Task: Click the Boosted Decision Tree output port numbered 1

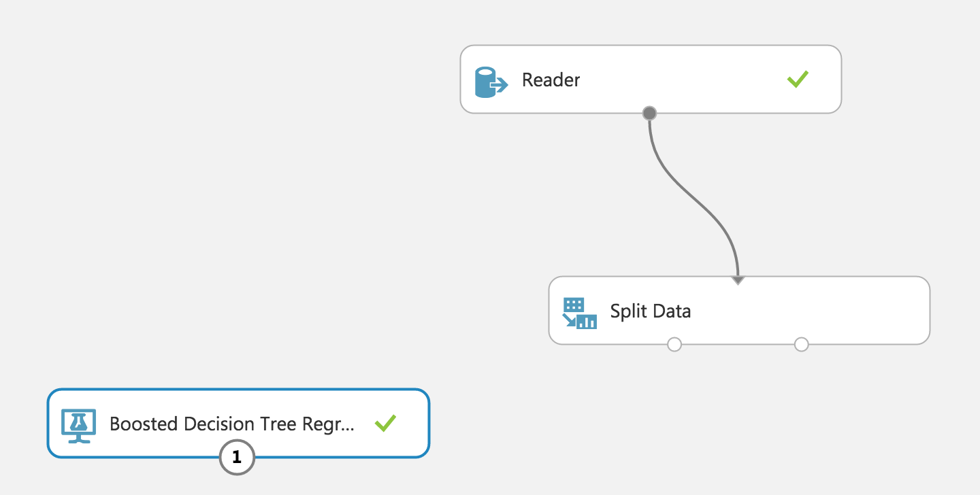Action: point(237,458)
